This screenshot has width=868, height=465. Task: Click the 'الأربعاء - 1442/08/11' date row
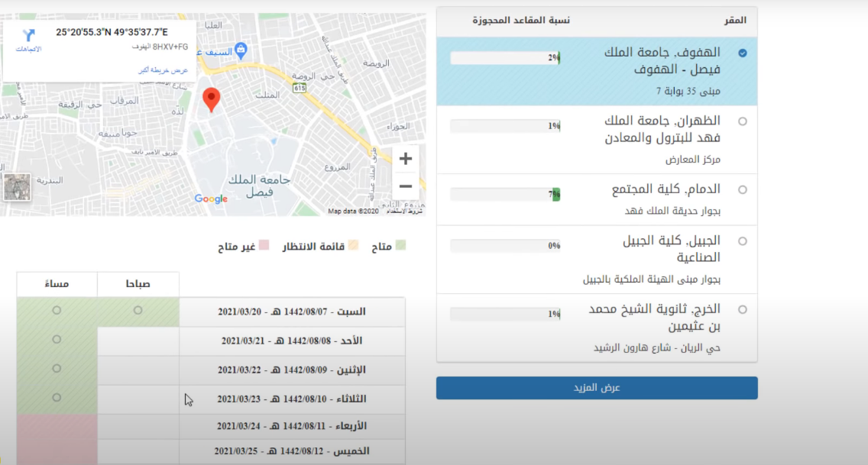click(292, 426)
